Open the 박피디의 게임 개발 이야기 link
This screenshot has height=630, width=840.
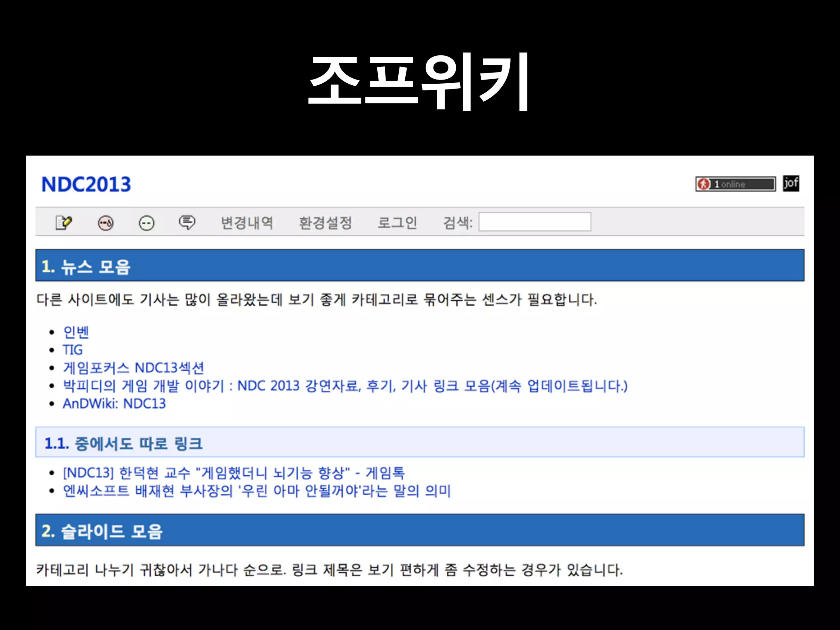point(345,386)
